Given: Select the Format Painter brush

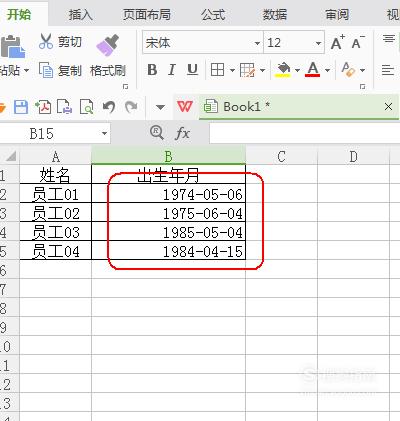Looking at the screenshot, I should [108, 45].
